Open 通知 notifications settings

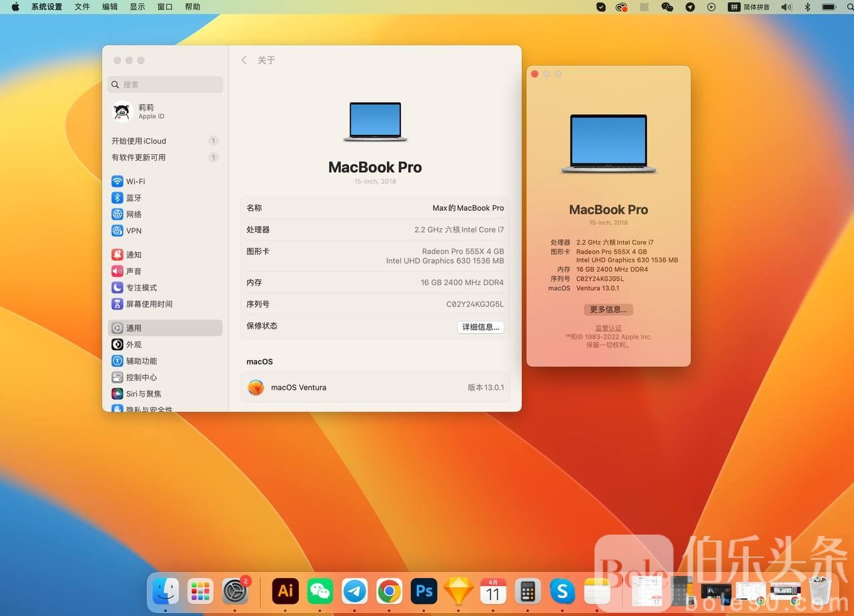tap(133, 255)
